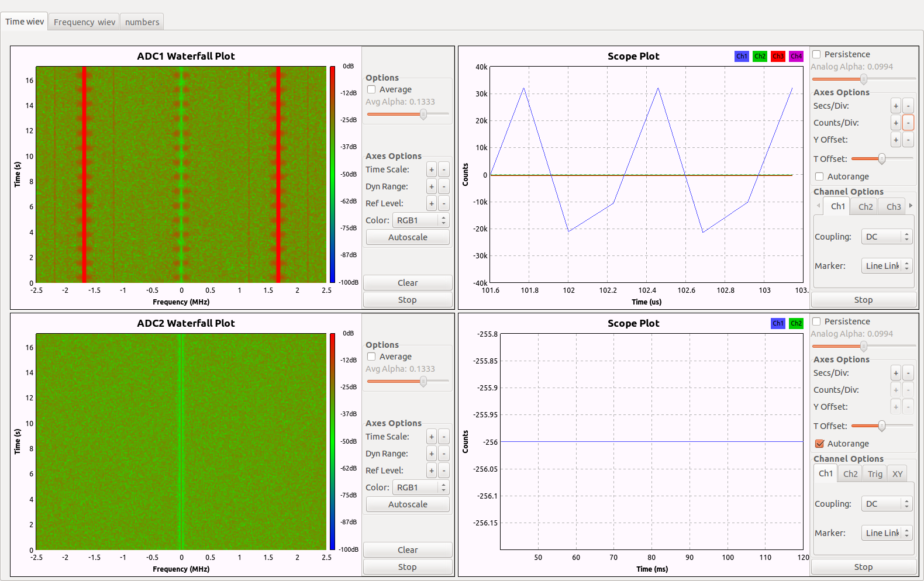Image resolution: width=924 pixels, height=581 pixels.
Task: Switch to Frequency wiev tab
Action: click(84, 22)
